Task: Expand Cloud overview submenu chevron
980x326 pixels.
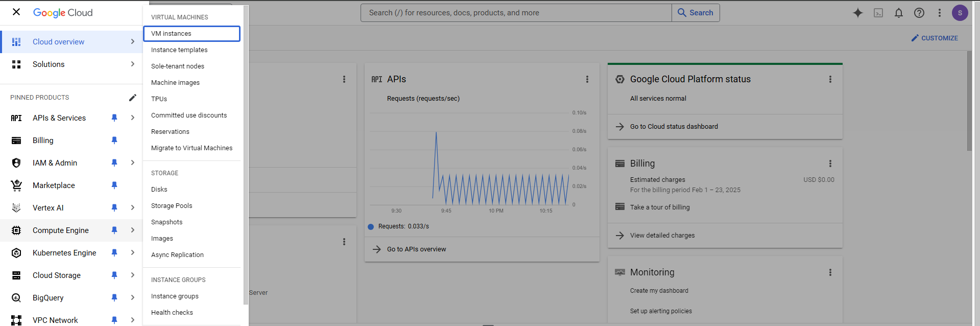Action: click(x=133, y=41)
